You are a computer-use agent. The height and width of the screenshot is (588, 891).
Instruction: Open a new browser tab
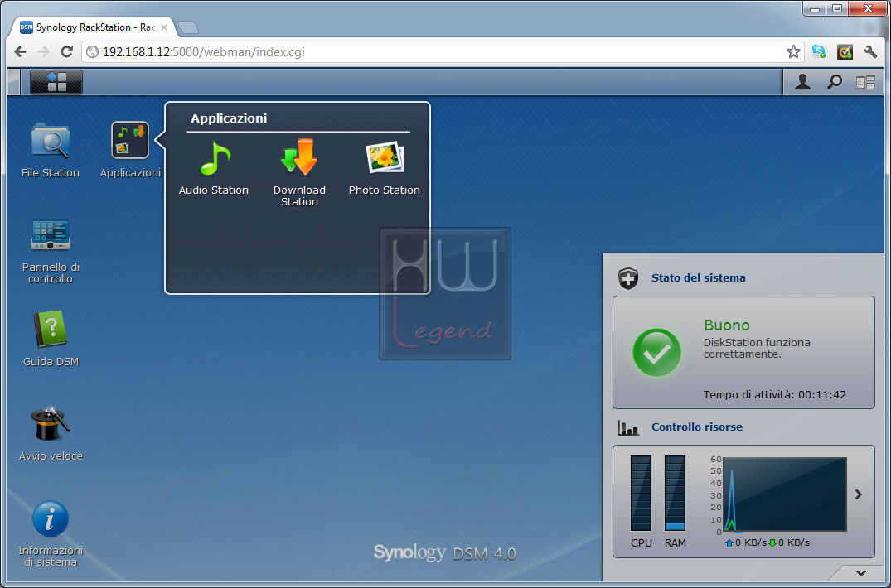point(187,27)
